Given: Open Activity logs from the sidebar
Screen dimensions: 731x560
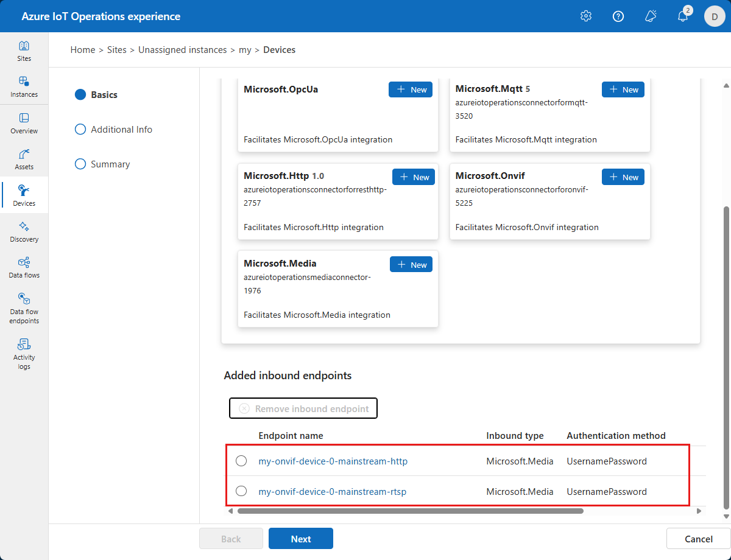Looking at the screenshot, I should click(x=24, y=354).
